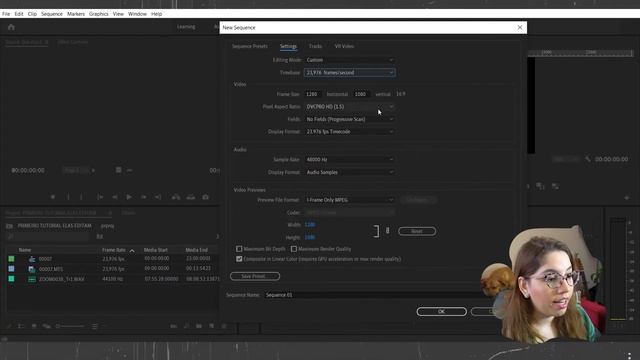Click the green label swatch for 00007
Screen dimensions: 640x360
click(11, 259)
